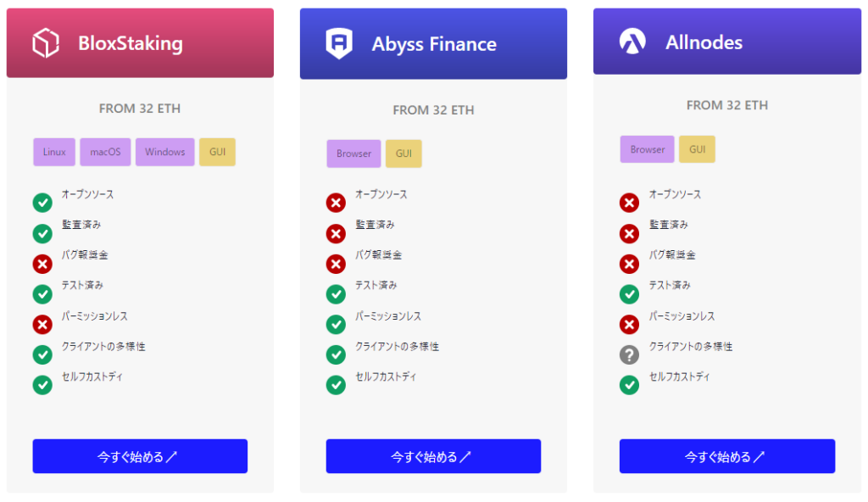Click the green check beside Abyss Finance パーミッションレス
This screenshot has width=868, height=502.
click(x=336, y=324)
